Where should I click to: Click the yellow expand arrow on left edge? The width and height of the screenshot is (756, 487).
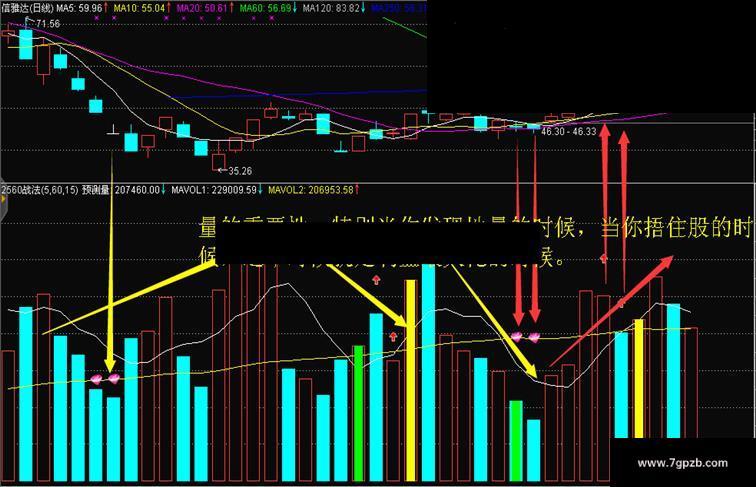(2, 199)
